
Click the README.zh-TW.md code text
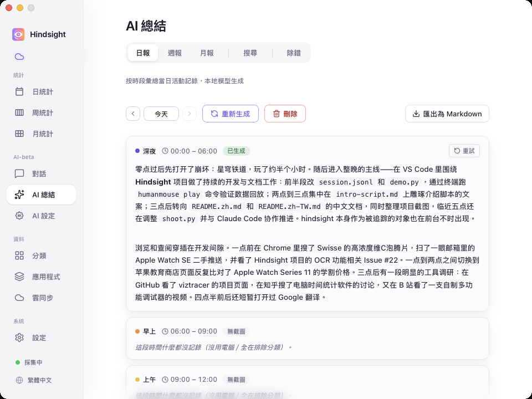point(289,207)
